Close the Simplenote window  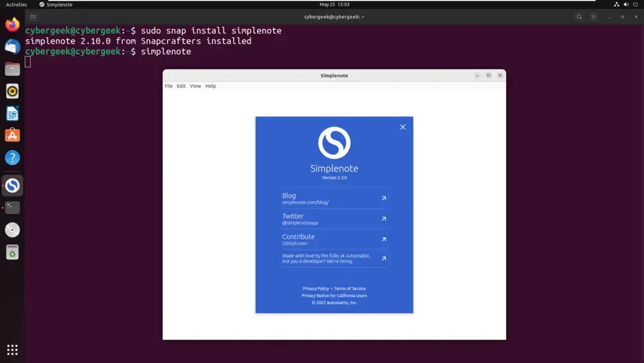[500, 75]
